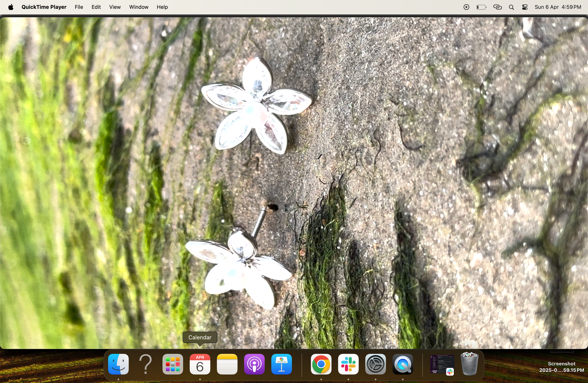588x383 pixels.
Task: Open System Settings gear icon
Action: (375, 364)
